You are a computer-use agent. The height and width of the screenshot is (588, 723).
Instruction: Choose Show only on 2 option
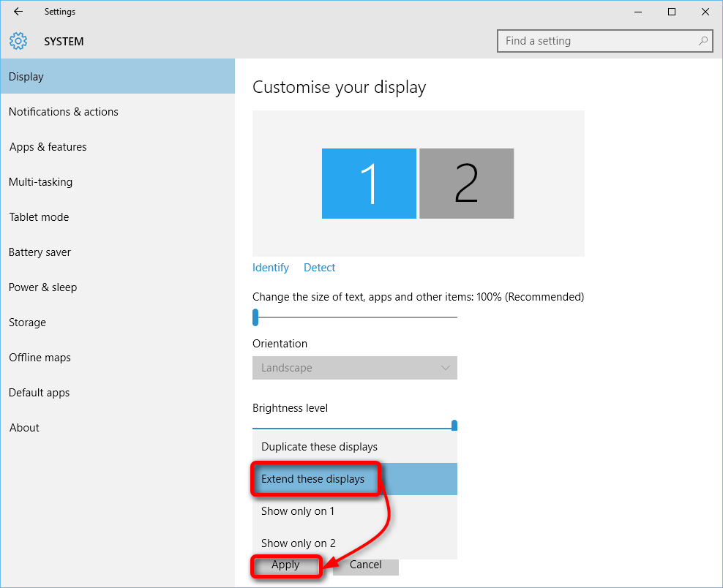tap(298, 543)
